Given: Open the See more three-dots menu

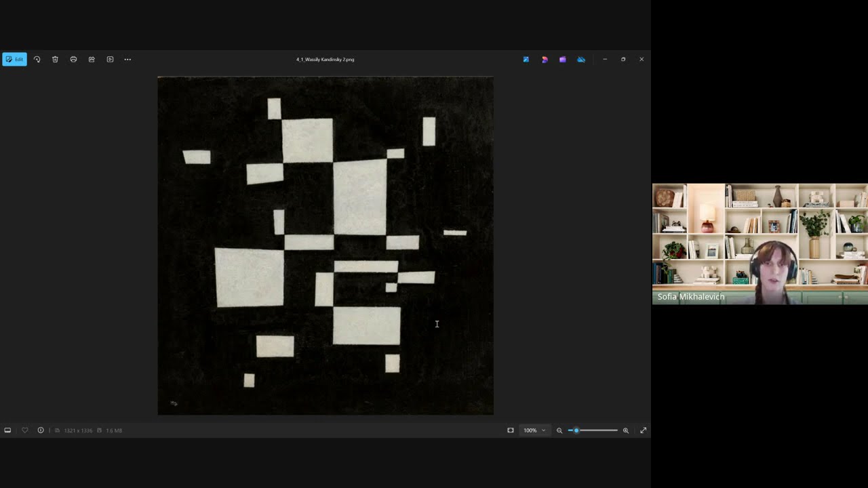Looking at the screenshot, I should [127, 60].
